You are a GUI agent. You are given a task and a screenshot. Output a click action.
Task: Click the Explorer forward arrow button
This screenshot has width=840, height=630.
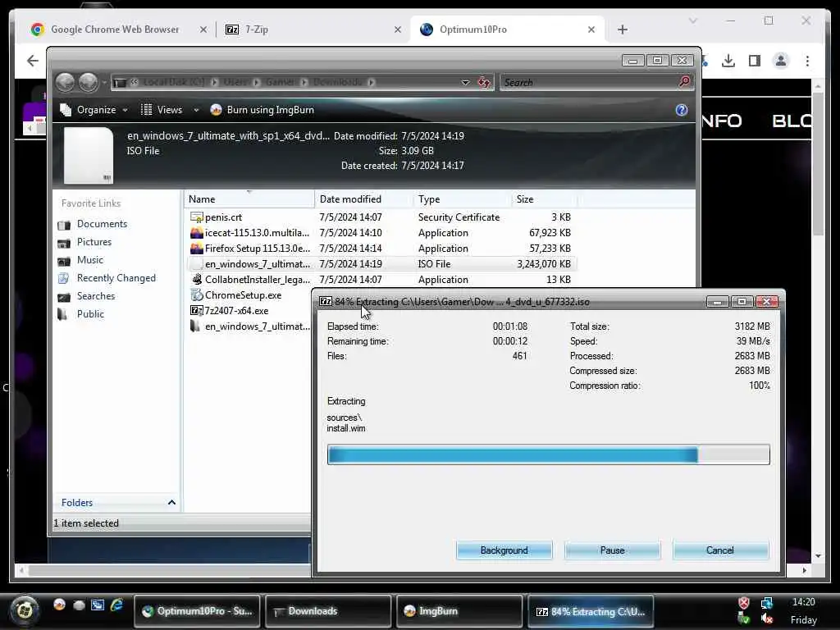tap(89, 82)
